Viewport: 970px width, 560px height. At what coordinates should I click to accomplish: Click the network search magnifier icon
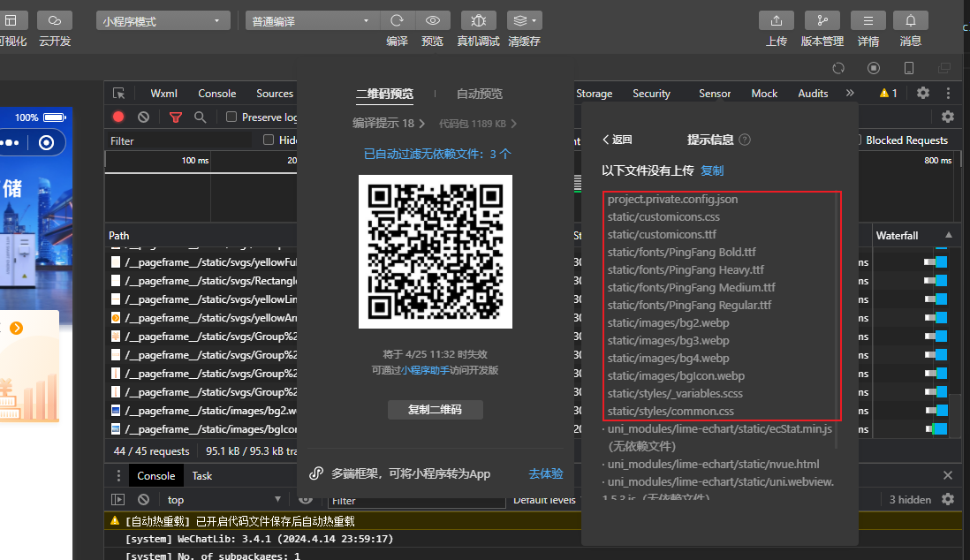(200, 117)
